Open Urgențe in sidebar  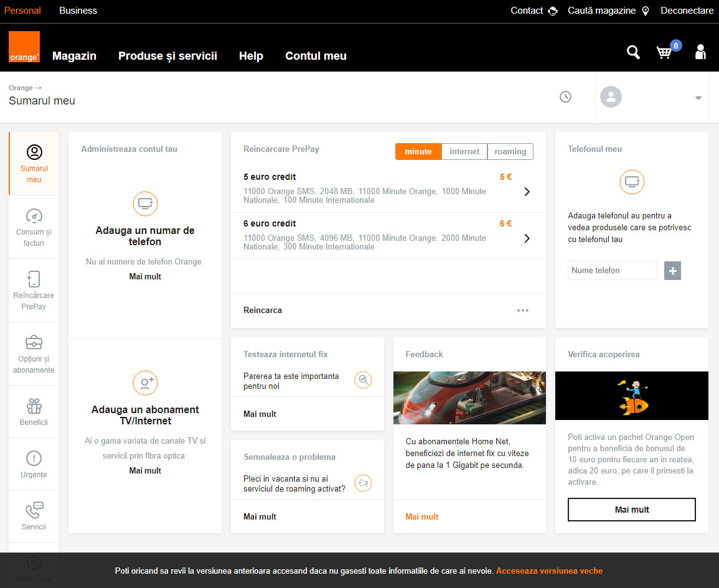34,464
